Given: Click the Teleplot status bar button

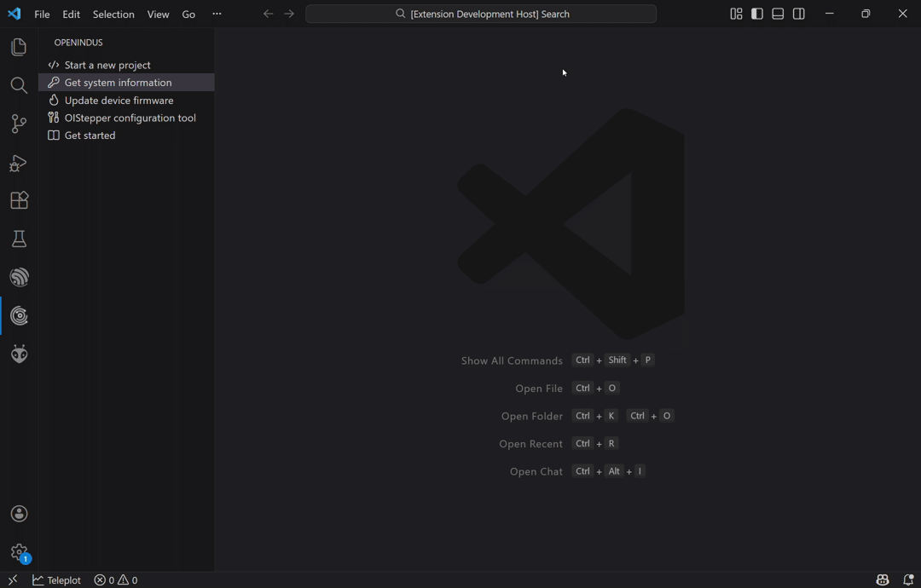Looking at the screenshot, I should tap(57, 580).
